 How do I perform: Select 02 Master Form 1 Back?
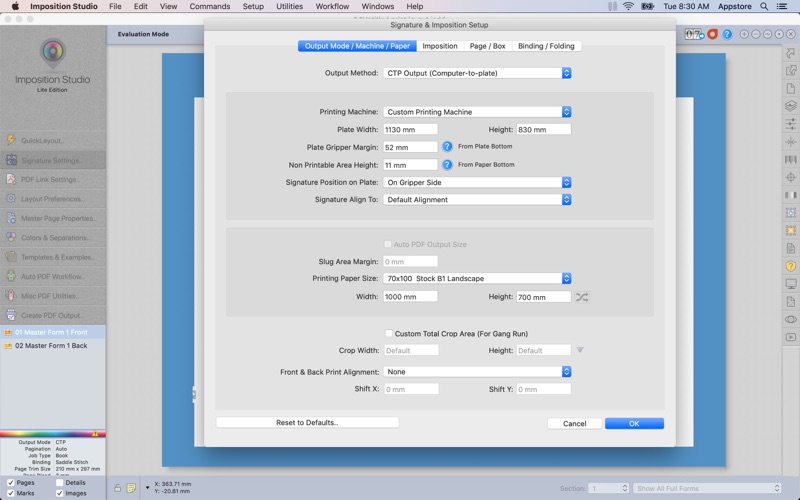53,345
